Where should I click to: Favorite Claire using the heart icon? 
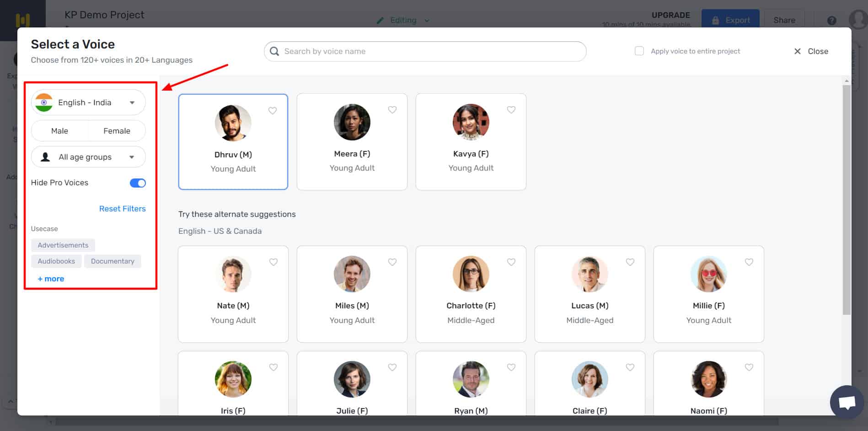coord(630,367)
